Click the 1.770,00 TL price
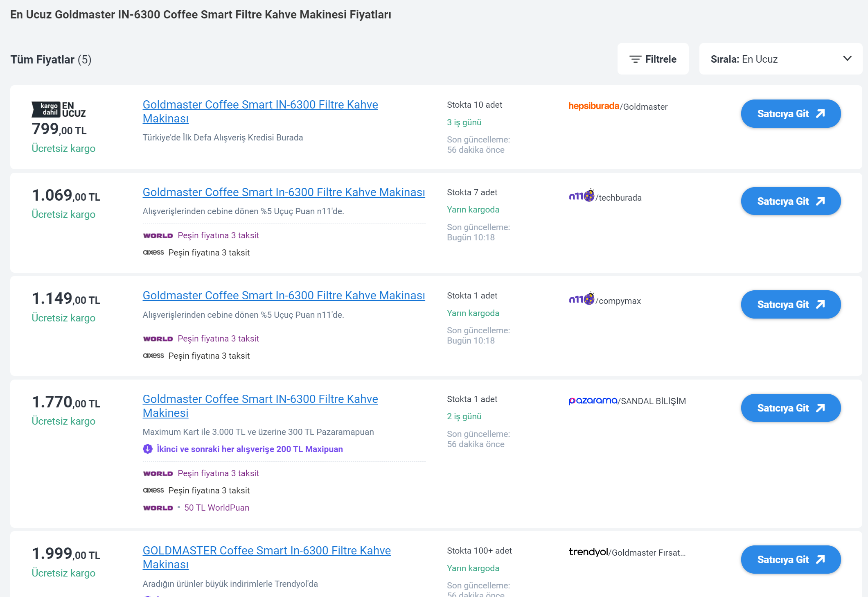The height and width of the screenshot is (597, 868). 66,402
